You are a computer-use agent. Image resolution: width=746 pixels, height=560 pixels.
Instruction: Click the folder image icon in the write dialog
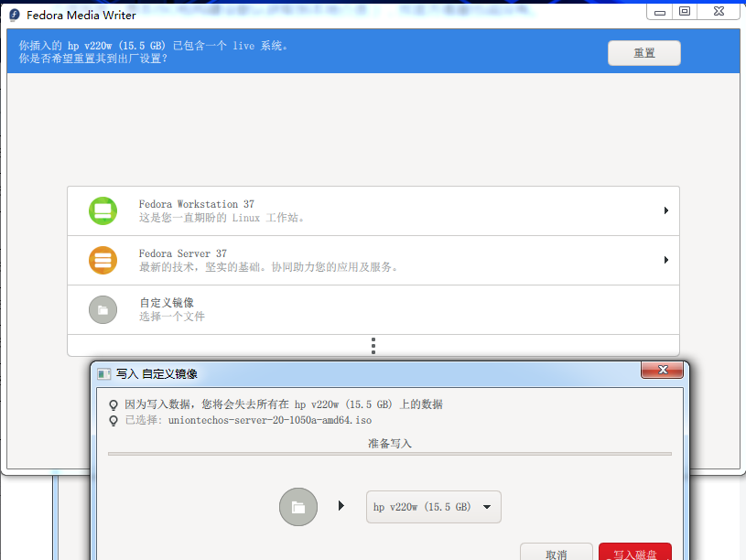click(298, 507)
